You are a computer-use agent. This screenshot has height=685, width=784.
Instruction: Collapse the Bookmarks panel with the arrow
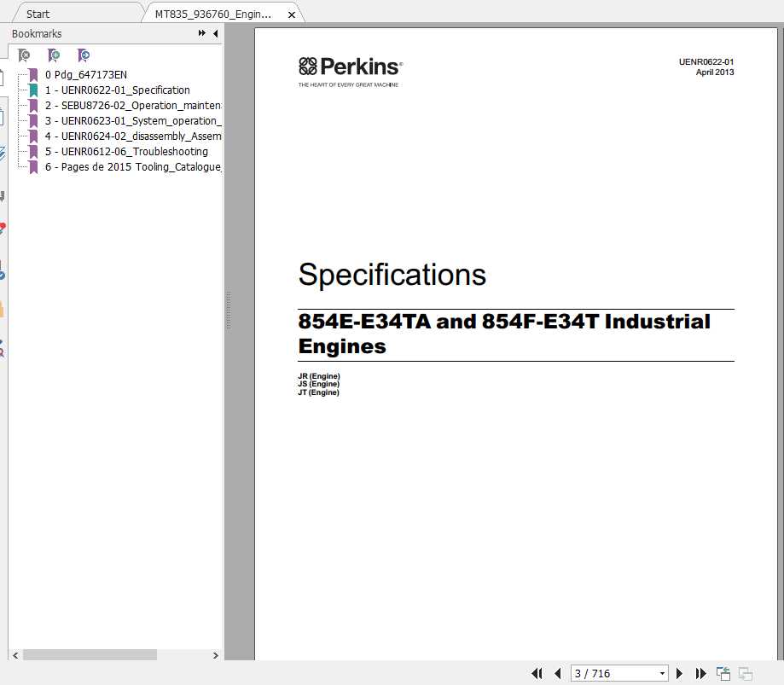pos(214,33)
